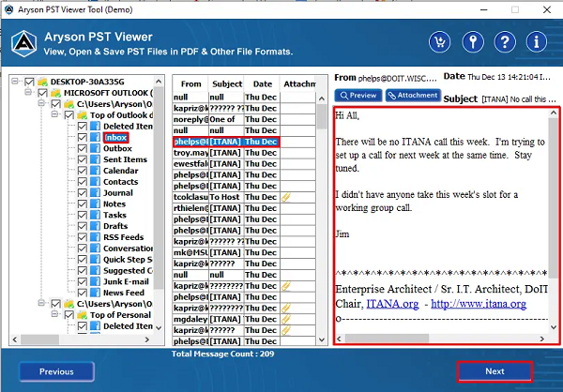
Task: Uncheck the Outbox checkbox
Action: point(83,148)
